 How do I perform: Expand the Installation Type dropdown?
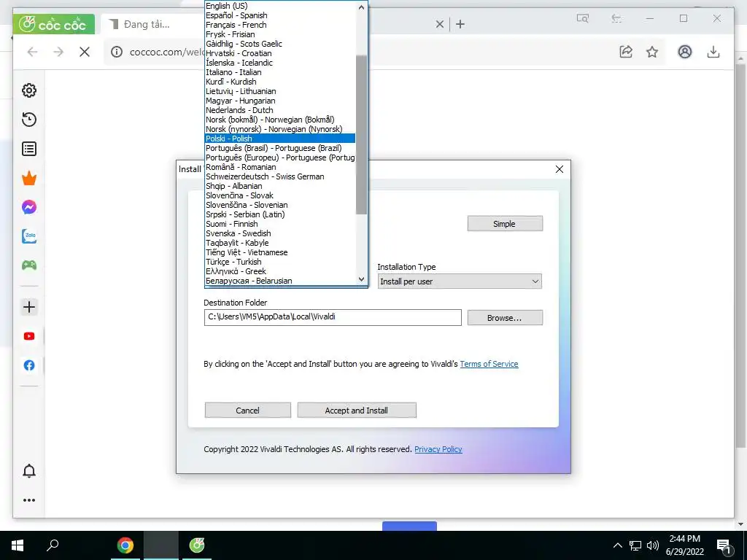460,281
